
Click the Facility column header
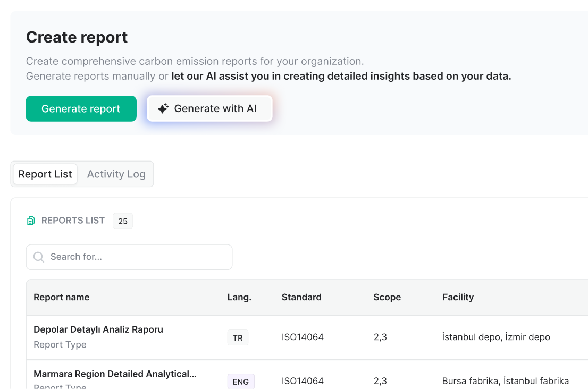(458, 297)
